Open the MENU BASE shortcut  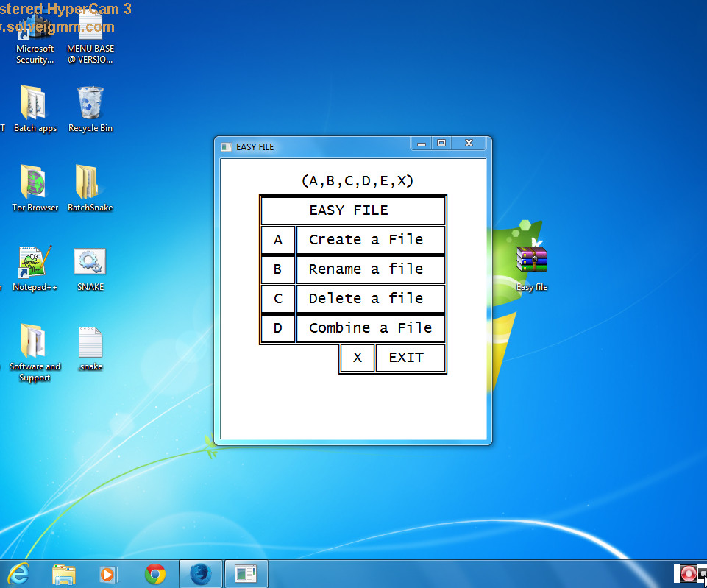tap(90, 29)
